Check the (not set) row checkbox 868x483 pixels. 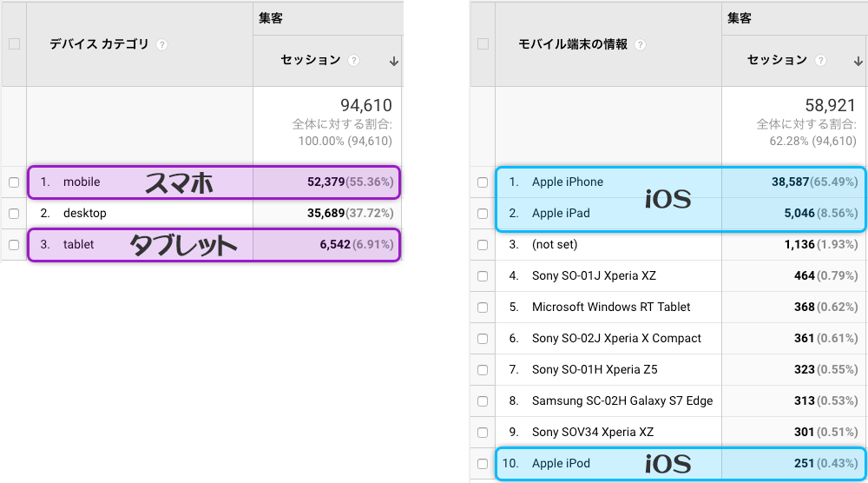(483, 245)
